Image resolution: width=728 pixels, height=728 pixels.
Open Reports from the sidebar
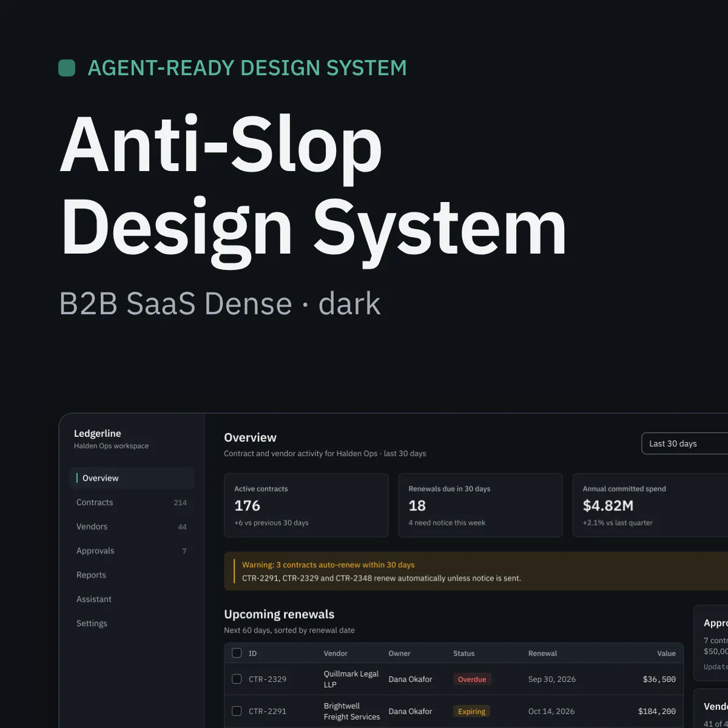132,575
